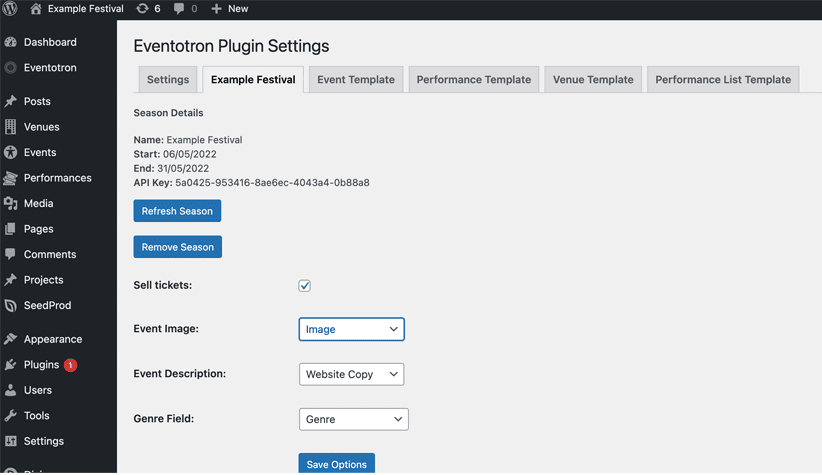Click the plus icon next to New
Viewport: 822px width, 475px height.
(x=216, y=9)
